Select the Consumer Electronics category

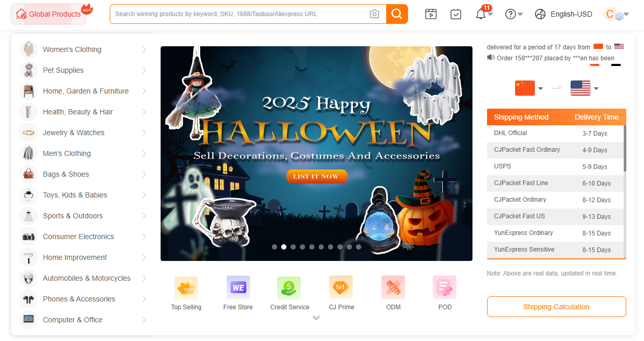[78, 237]
